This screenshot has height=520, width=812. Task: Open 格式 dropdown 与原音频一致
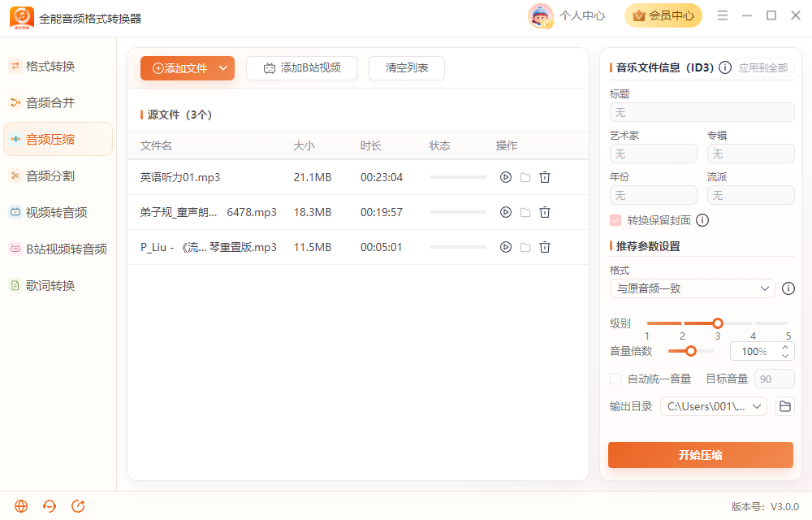click(x=693, y=288)
